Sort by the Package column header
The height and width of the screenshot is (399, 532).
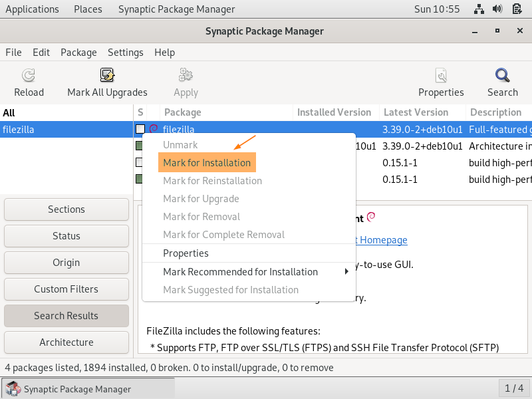226,112
